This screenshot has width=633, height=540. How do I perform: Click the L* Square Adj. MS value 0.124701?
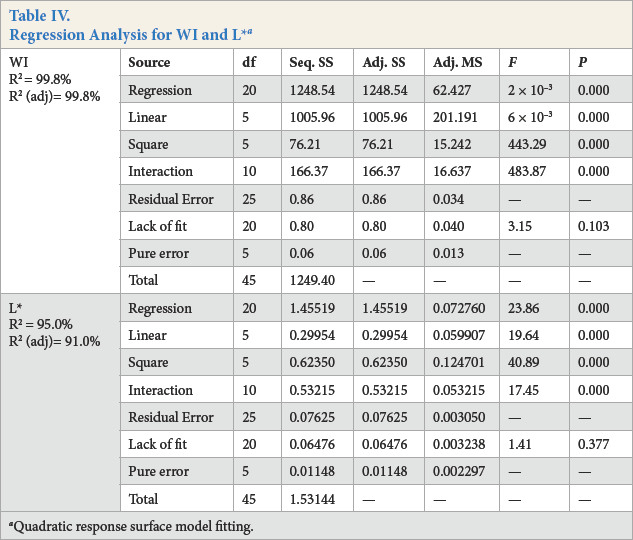459,362
